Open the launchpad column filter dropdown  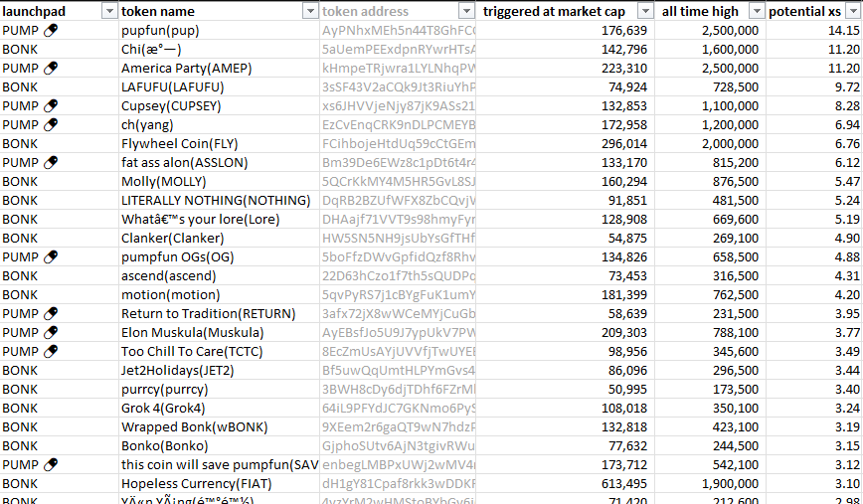(x=110, y=11)
